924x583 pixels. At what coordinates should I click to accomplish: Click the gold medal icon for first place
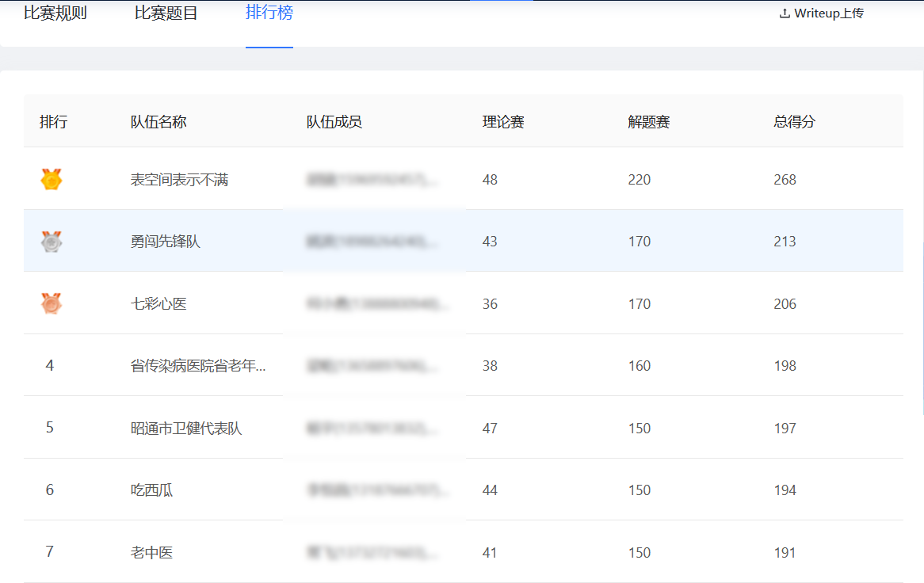coord(52,180)
